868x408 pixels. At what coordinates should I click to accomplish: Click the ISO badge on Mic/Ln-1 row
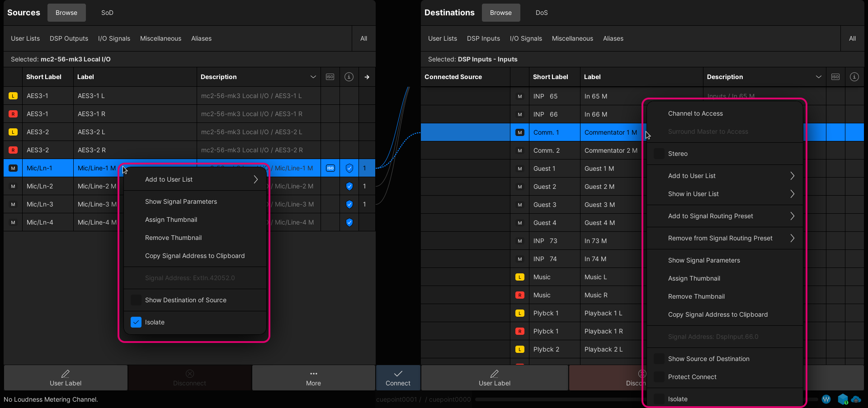pos(330,168)
